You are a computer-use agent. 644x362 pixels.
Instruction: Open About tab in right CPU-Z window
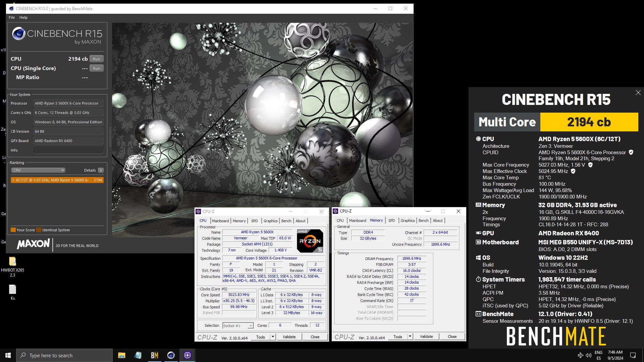tap(438, 221)
